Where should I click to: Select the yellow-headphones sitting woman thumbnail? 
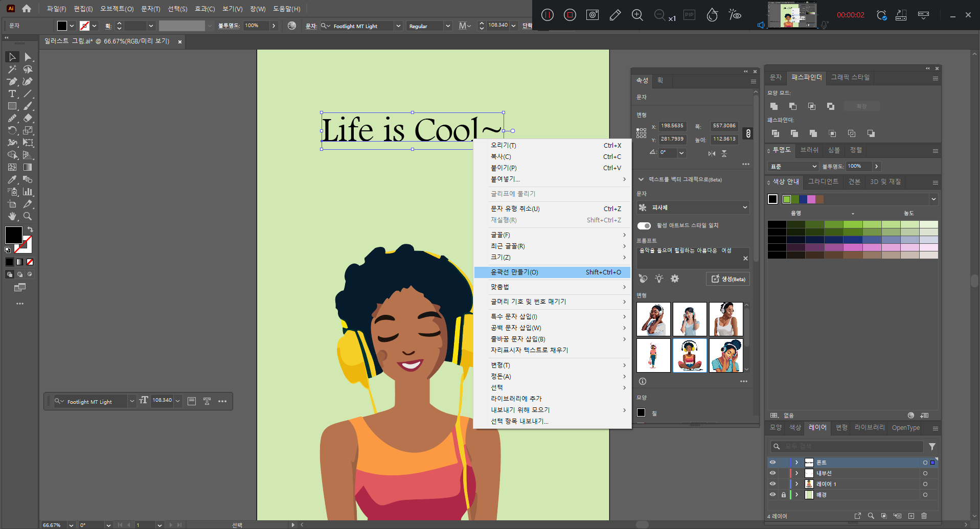click(x=689, y=355)
